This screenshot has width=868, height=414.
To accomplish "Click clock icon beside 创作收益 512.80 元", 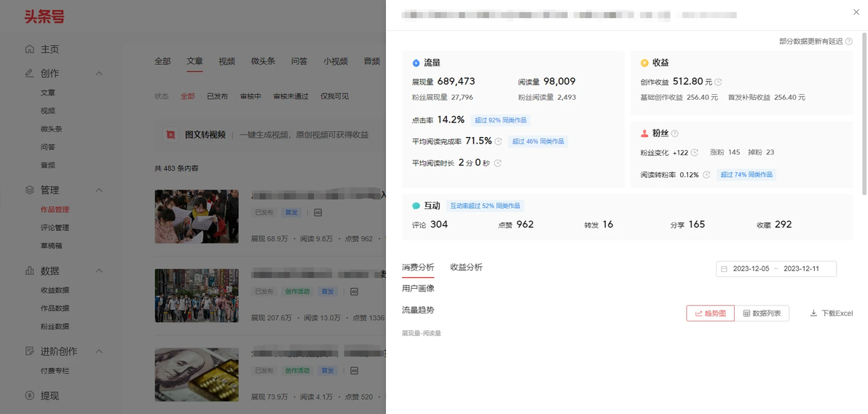I will pyautogui.click(x=719, y=82).
